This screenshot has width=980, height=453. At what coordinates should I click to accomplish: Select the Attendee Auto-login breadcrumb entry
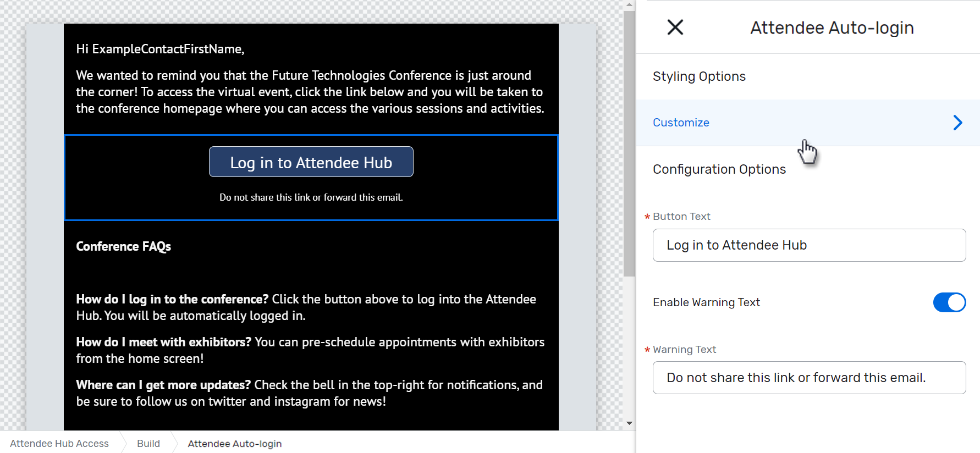[x=235, y=443]
